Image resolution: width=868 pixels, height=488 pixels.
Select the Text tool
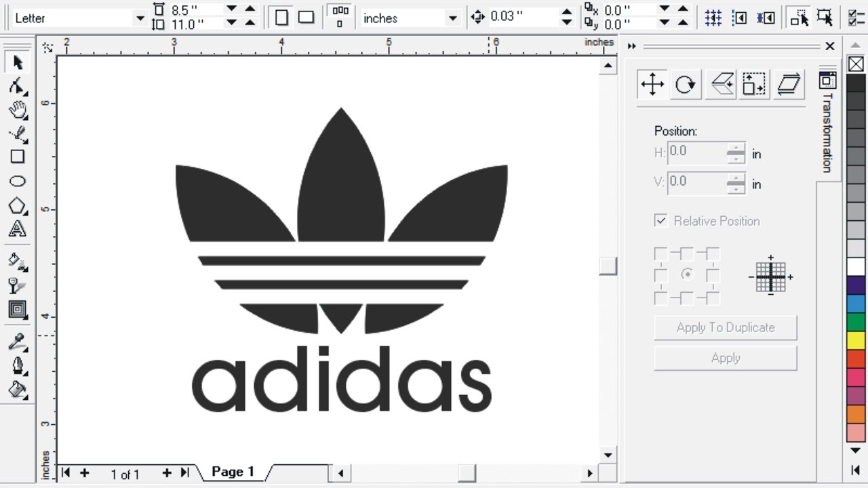point(18,228)
